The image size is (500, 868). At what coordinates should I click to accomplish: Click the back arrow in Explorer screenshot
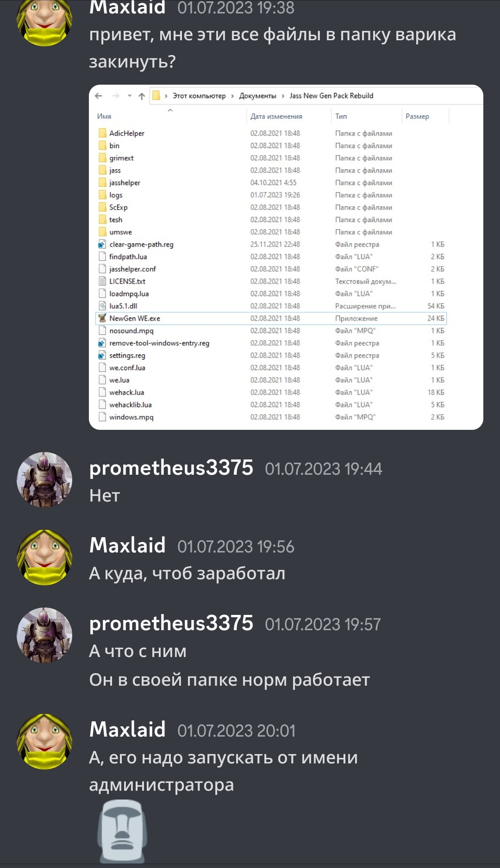point(98,96)
